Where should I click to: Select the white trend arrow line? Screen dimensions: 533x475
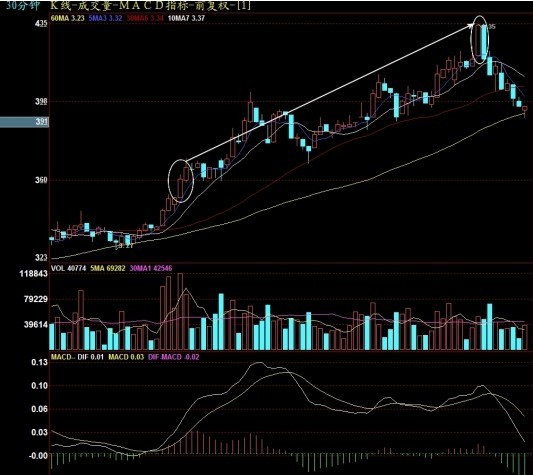[x=329, y=92]
